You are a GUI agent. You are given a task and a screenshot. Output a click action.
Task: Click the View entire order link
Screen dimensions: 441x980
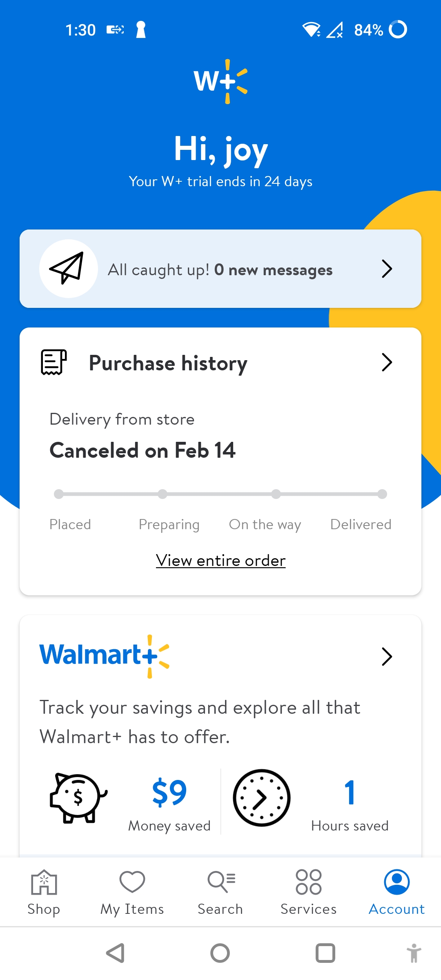click(x=220, y=561)
